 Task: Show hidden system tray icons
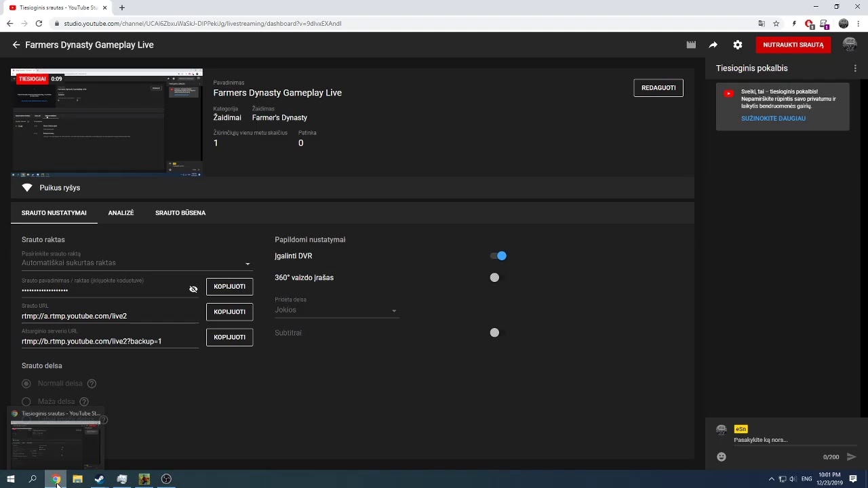tap(771, 479)
